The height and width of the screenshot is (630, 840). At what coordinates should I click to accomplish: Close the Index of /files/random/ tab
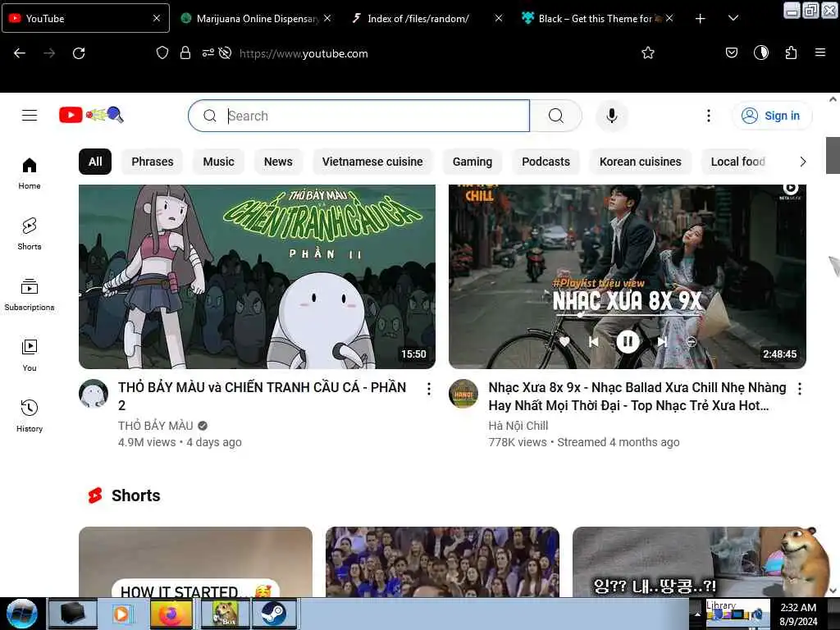point(498,18)
